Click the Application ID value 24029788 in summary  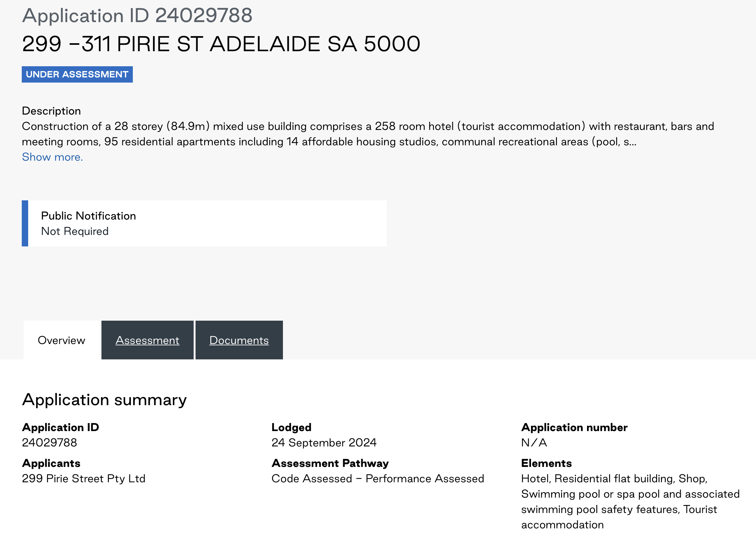point(49,443)
